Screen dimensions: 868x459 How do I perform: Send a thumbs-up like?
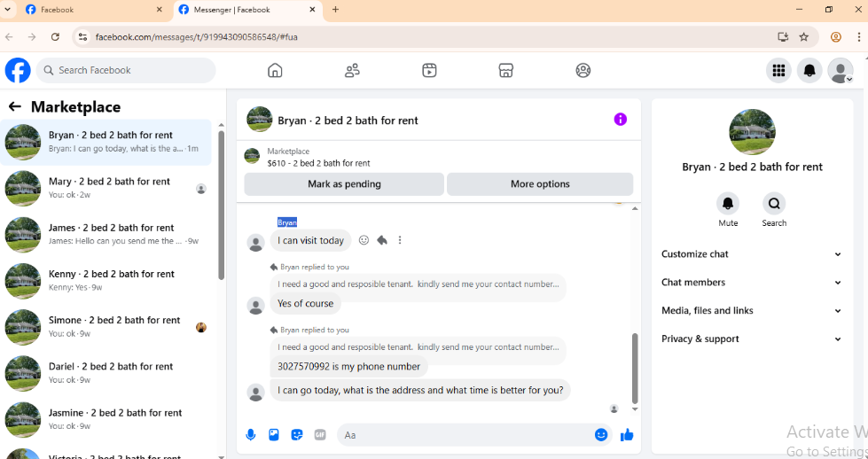627,435
